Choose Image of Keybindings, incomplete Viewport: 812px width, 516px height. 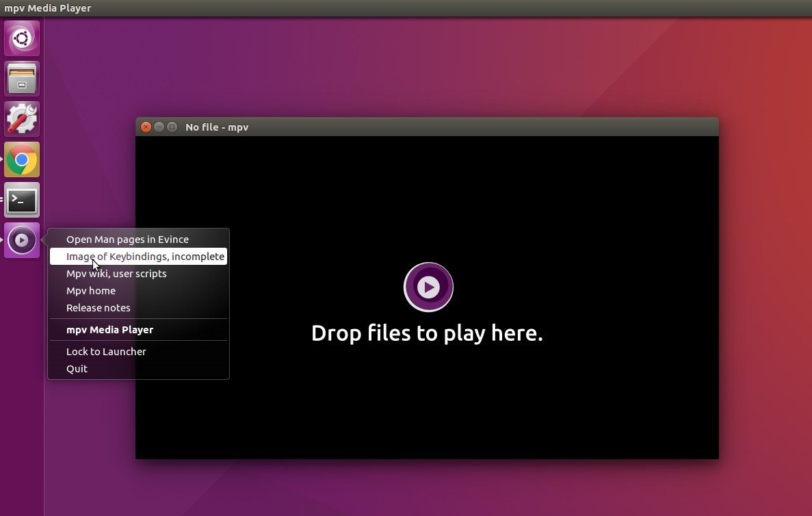pos(138,257)
